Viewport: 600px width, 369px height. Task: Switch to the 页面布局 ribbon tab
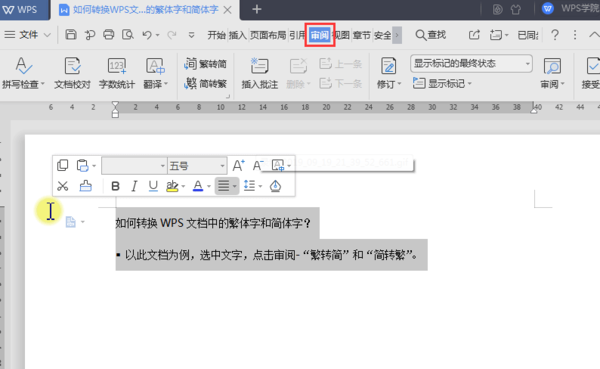pos(268,35)
